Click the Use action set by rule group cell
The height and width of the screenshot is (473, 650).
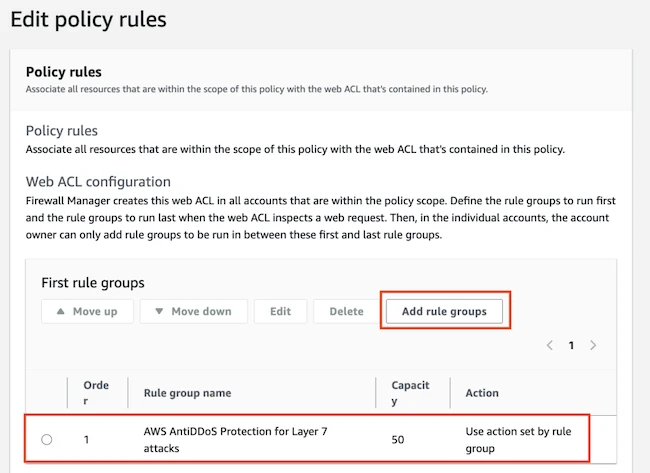(x=518, y=439)
